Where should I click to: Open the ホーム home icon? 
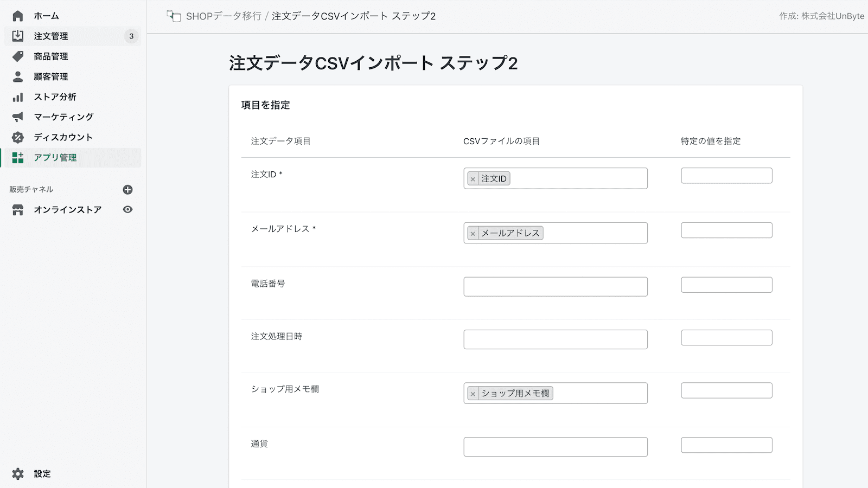(17, 16)
